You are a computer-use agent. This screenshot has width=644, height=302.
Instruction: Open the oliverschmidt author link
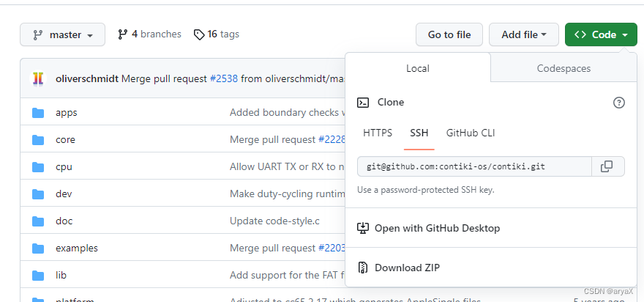click(x=87, y=78)
